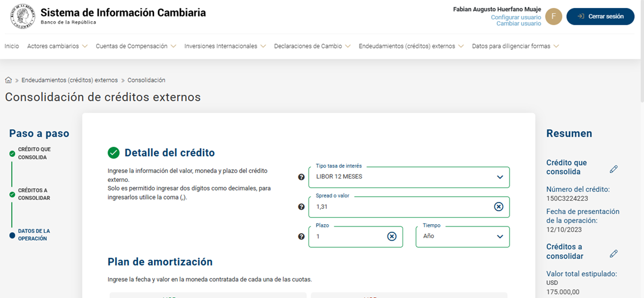Viewport: 644px width, 298px height.
Task: Expand Actores cambiarios menu
Action: click(x=57, y=46)
